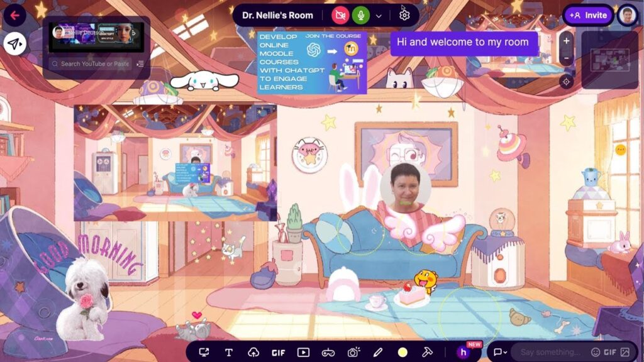Open the Dr. Nellie's Room title menu
This screenshot has width=644, height=362.
pyautogui.click(x=277, y=15)
